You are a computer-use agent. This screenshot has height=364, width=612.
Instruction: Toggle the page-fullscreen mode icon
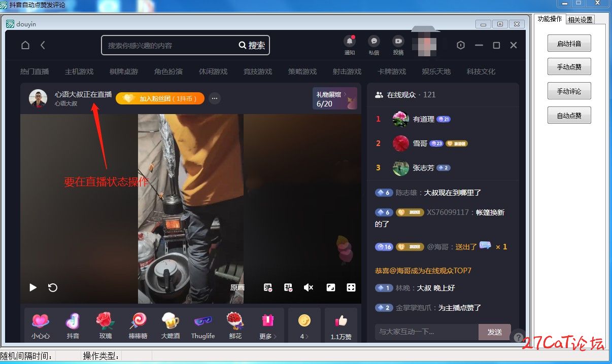[x=331, y=287]
